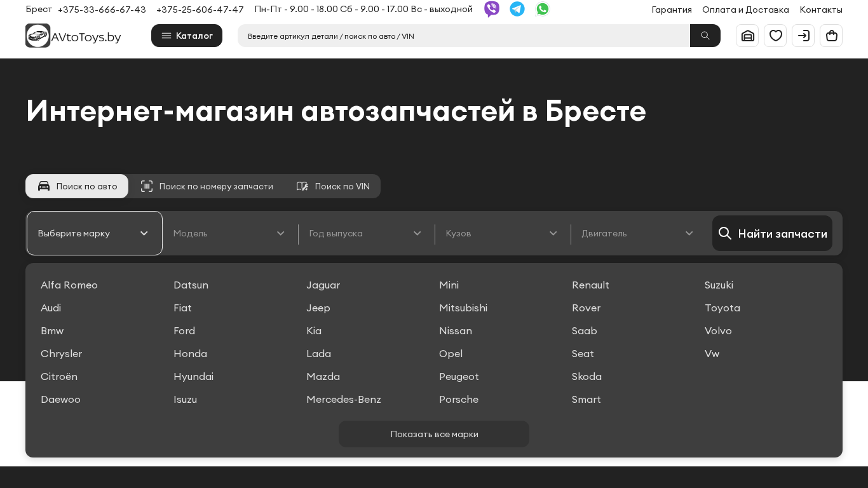868x488 pixels.
Task: Open the Гарантия link
Action: pyautogui.click(x=672, y=10)
